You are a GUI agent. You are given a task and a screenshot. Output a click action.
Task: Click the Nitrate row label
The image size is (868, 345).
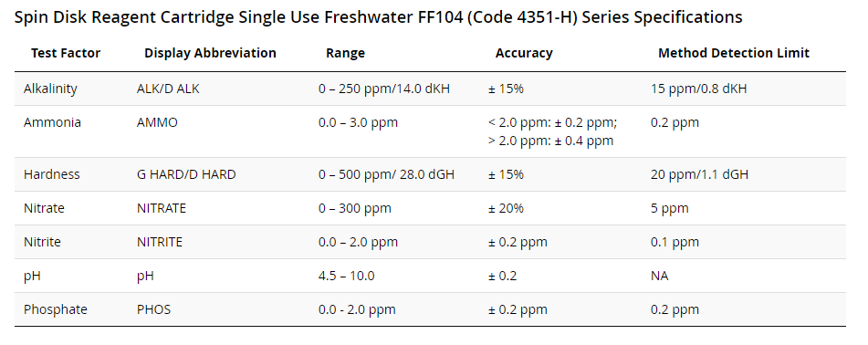pyautogui.click(x=44, y=208)
